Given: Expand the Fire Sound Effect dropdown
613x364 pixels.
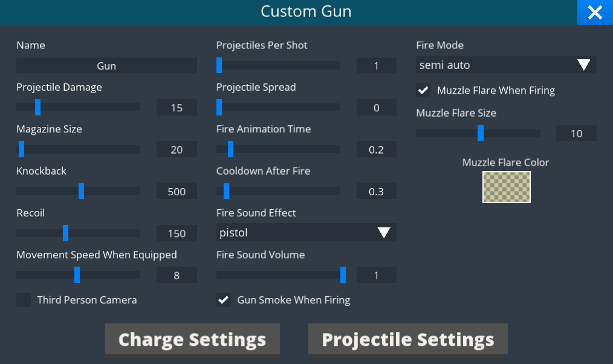Looking at the screenshot, I should pos(306,233).
